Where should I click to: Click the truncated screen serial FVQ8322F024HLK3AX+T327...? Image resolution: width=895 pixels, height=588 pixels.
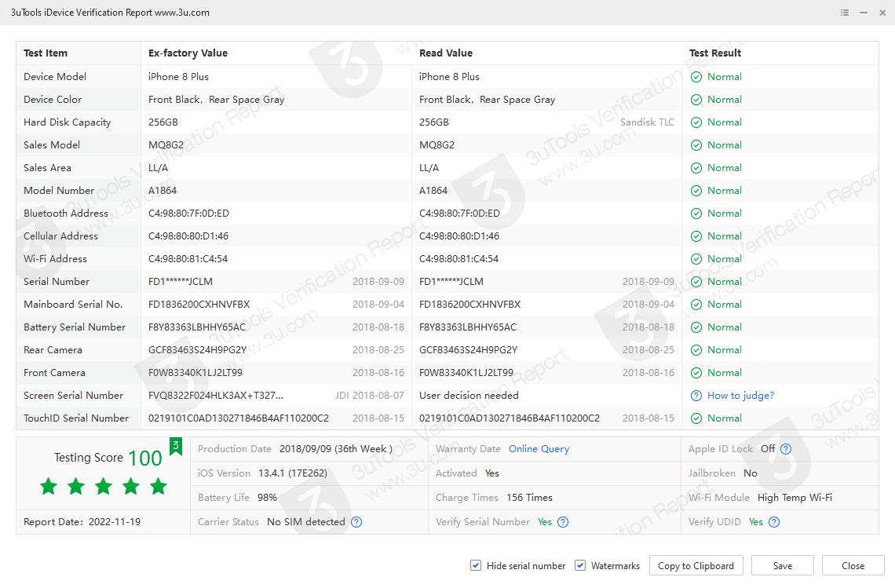pos(216,396)
